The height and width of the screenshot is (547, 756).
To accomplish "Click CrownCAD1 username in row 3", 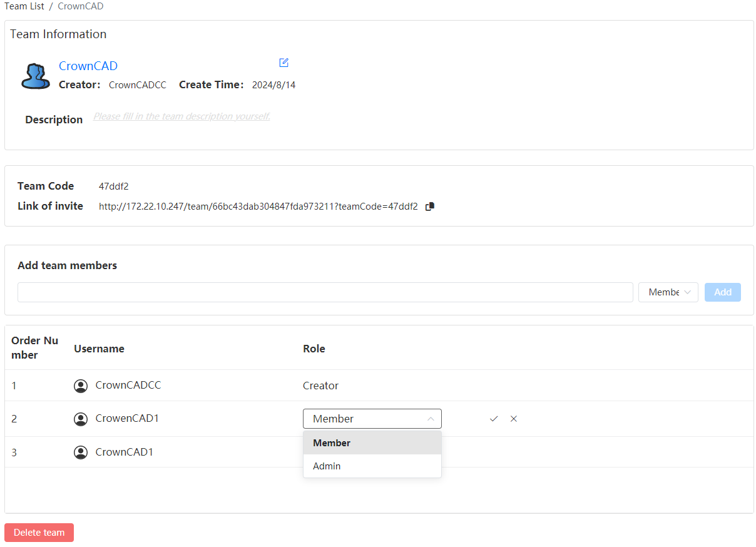I will (125, 452).
